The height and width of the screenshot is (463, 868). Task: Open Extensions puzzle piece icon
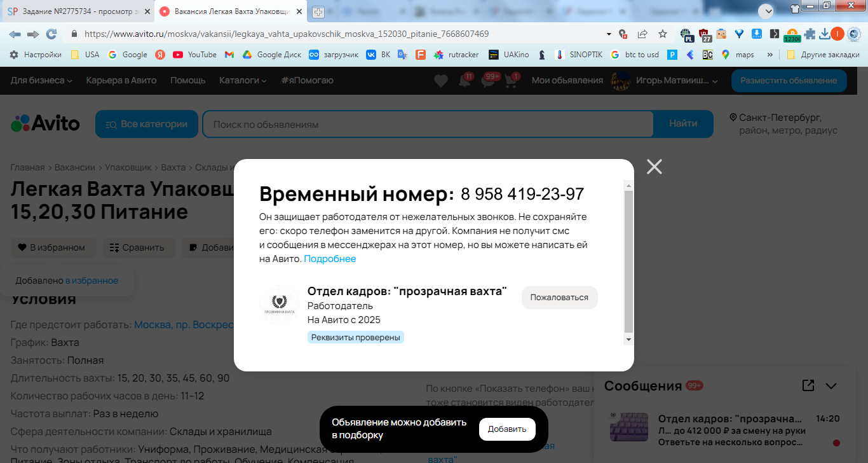pyautogui.click(x=810, y=34)
